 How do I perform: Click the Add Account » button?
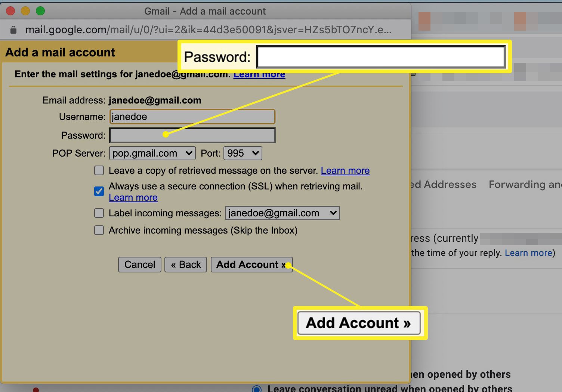251,265
